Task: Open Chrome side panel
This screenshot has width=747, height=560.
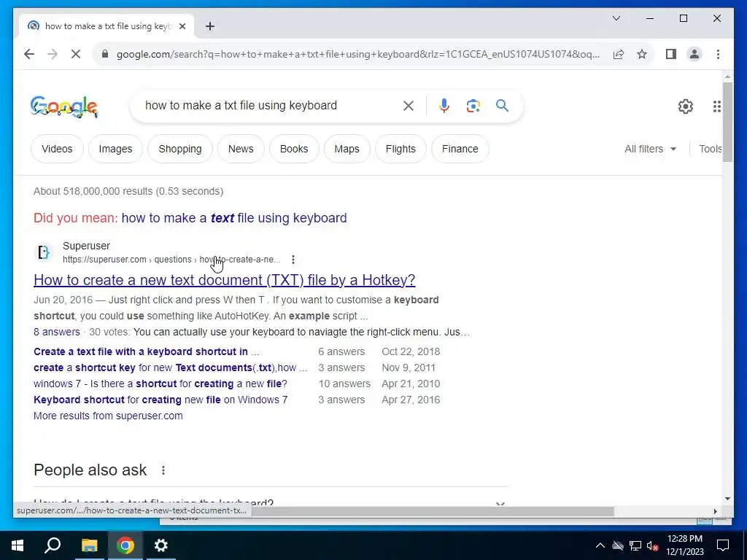Action: click(671, 54)
